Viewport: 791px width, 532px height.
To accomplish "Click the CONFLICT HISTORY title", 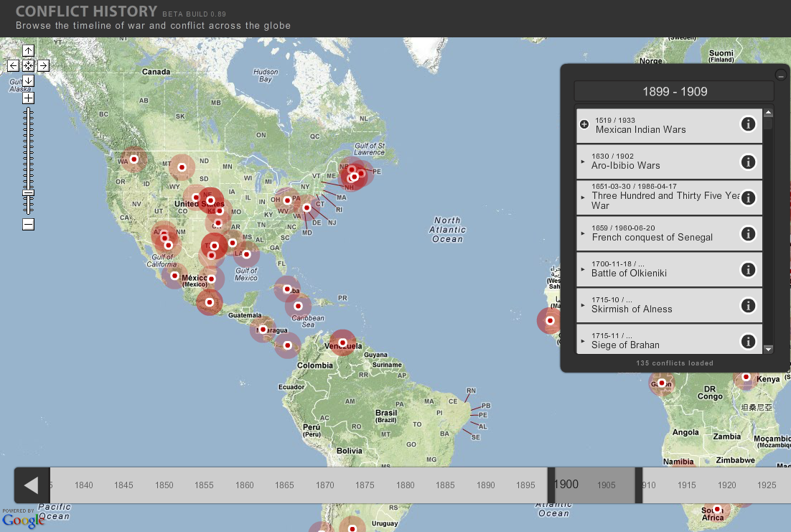I will [x=86, y=11].
